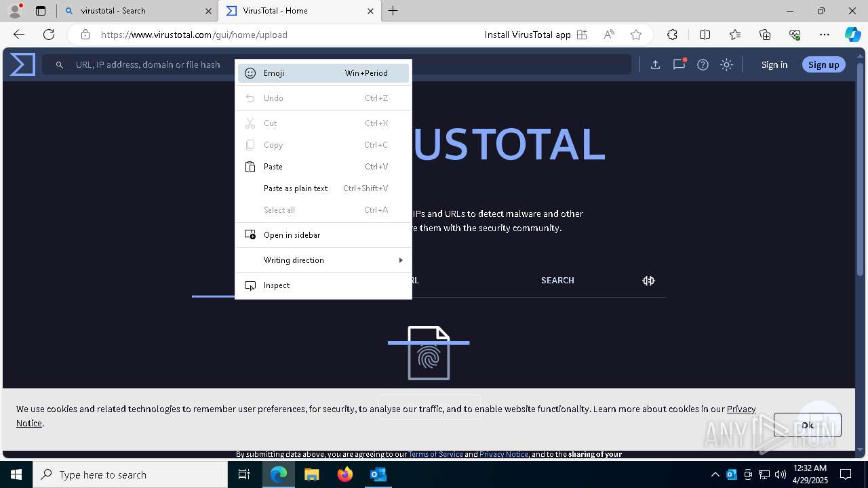Screen dimensions: 868x488
Task: Open Privacy Notice link in footer text
Action: [x=504, y=454]
